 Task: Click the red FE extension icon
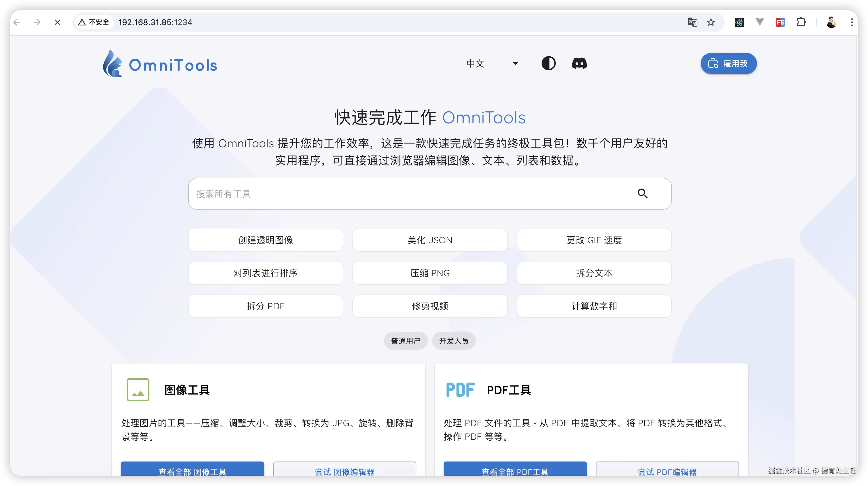pyautogui.click(x=780, y=22)
